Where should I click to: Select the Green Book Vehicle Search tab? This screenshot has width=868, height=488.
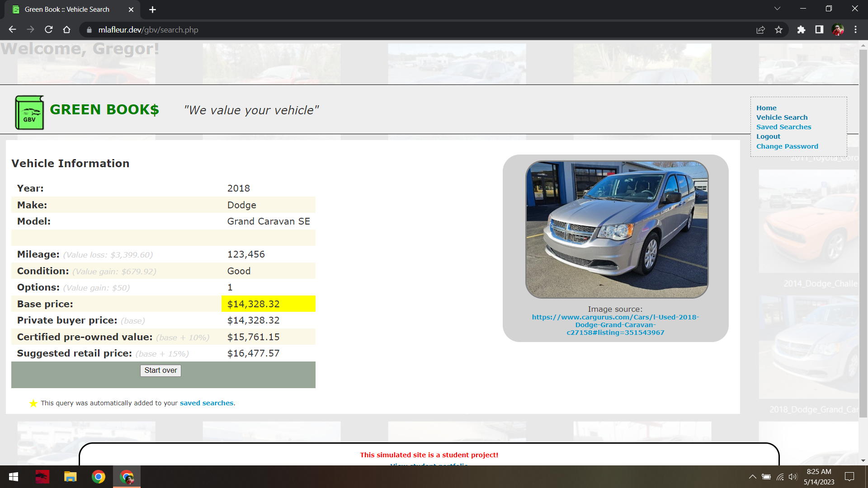pos(67,9)
